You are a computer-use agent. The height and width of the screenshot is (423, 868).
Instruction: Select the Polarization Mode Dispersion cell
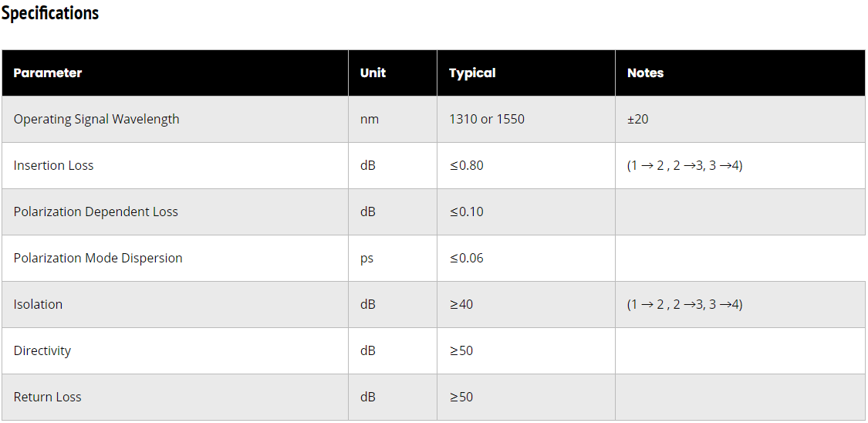click(98, 259)
